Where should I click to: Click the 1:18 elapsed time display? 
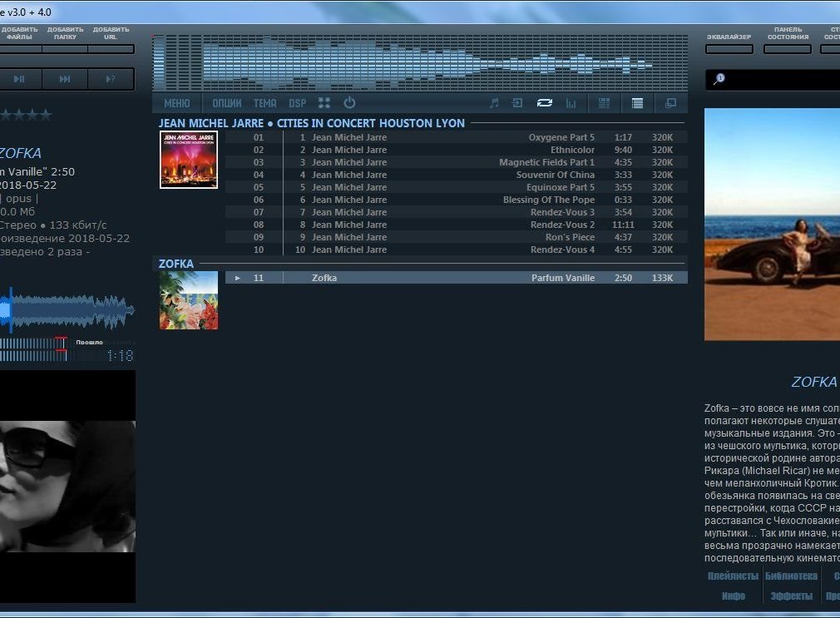pos(120,356)
